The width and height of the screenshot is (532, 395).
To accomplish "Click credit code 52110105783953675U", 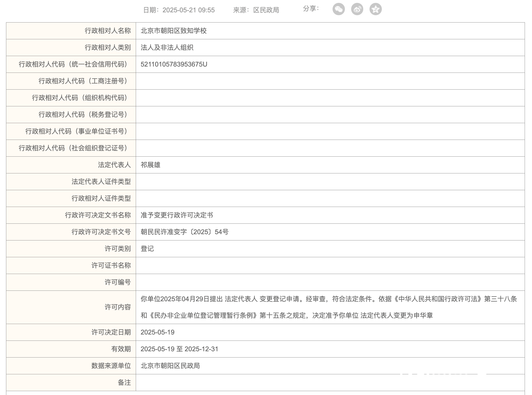I will tap(174, 64).
